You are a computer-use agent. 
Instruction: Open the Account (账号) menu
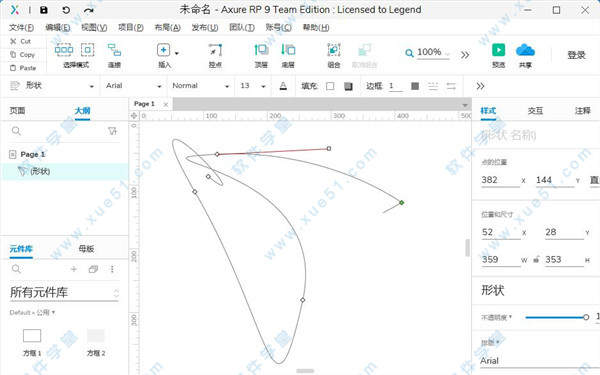[279, 28]
